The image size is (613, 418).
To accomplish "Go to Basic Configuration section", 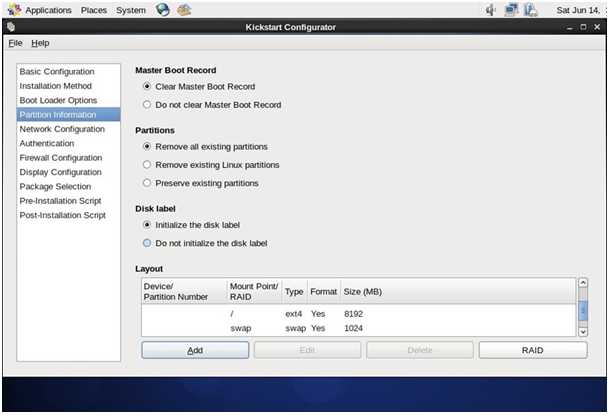I will coord(68,72).
